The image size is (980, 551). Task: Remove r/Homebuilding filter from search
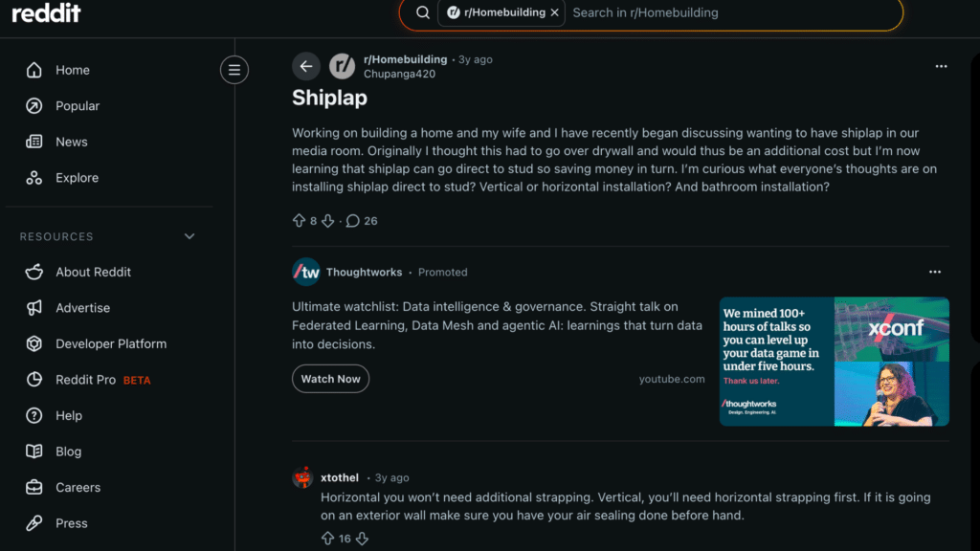pos(554,13)
